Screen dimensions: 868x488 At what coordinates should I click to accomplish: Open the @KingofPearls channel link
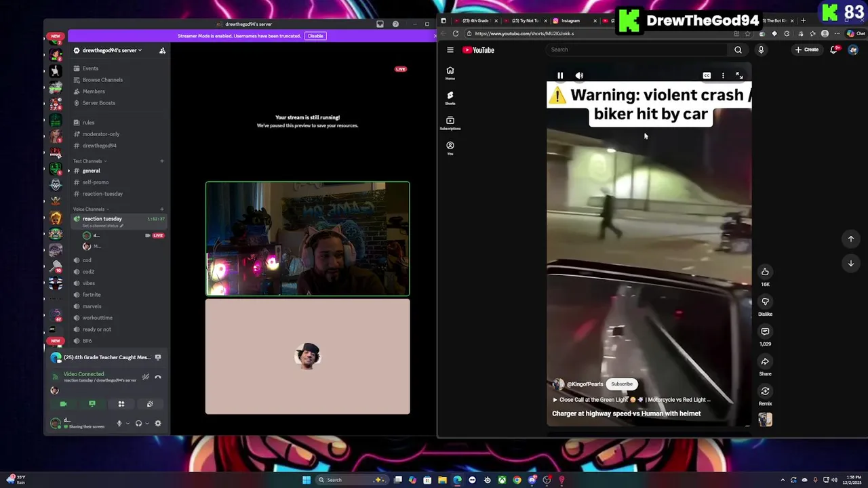pyautogui.click(x=585, y=384)
